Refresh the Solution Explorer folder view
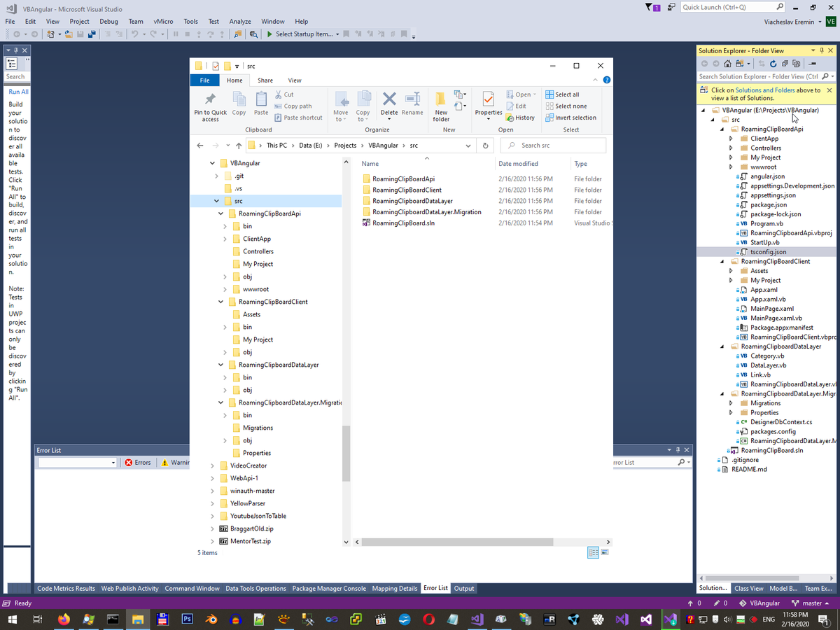The image size is (840, 630). point(773,64)
